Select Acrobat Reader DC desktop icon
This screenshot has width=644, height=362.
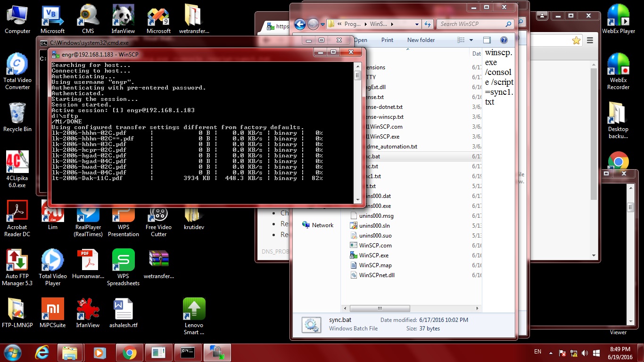point(17,218)
